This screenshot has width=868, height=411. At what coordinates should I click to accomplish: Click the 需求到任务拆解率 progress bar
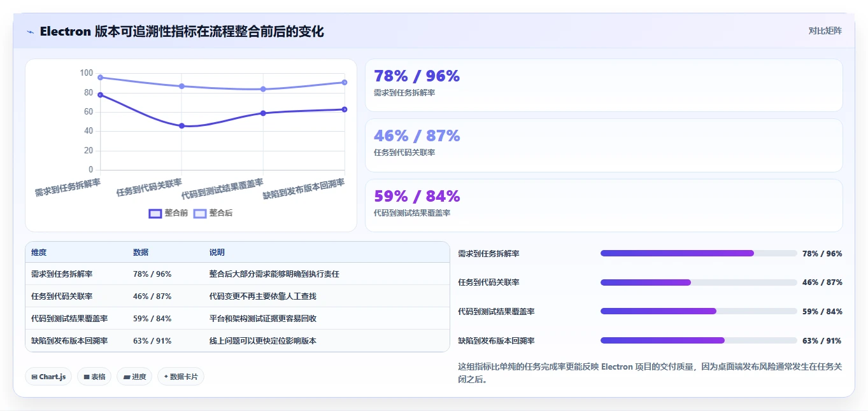(x=699, y=253)
